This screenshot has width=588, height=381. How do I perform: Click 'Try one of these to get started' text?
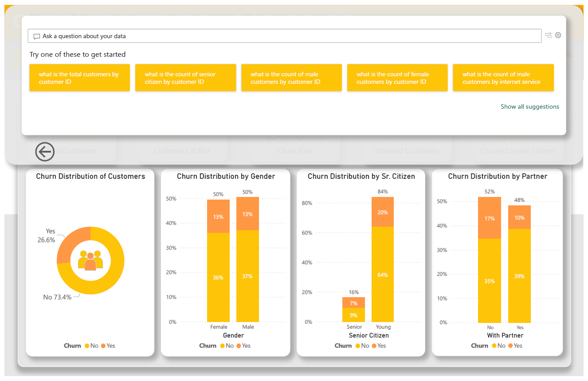coord(78,54)
